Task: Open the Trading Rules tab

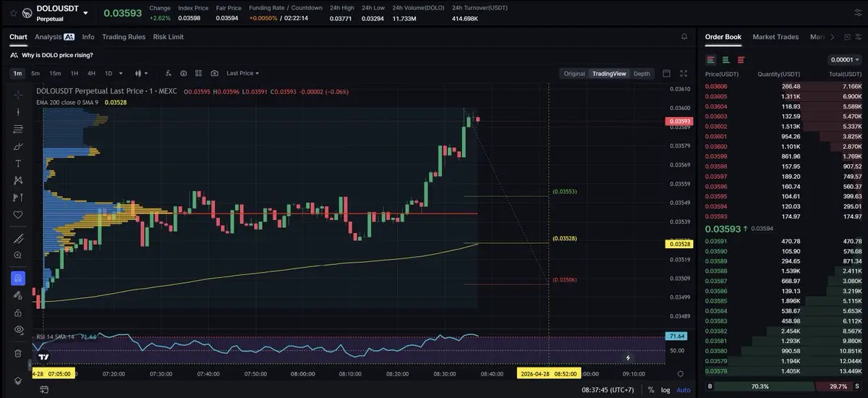Action: pos(124,37)
